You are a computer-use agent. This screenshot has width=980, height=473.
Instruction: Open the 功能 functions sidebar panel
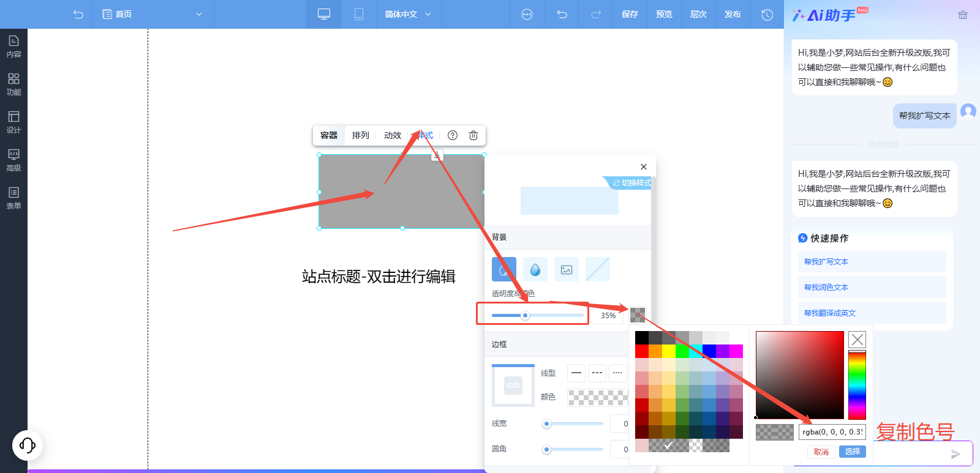tap(13, 84)
